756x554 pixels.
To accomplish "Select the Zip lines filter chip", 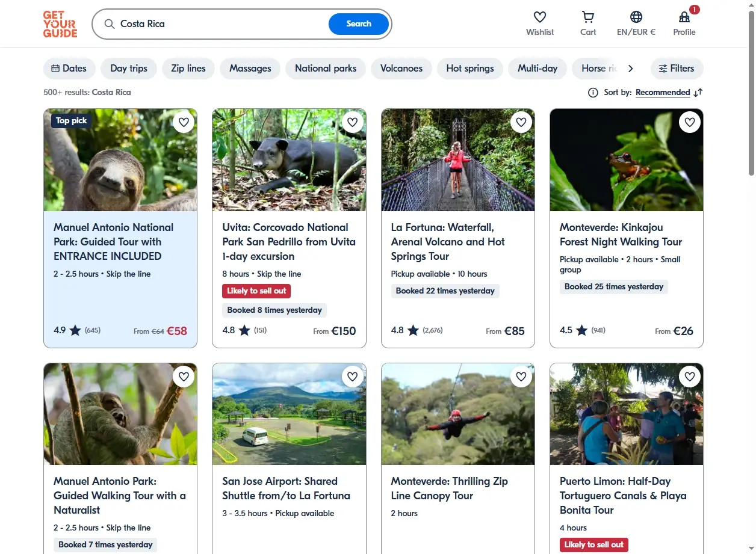I will 188,69.
